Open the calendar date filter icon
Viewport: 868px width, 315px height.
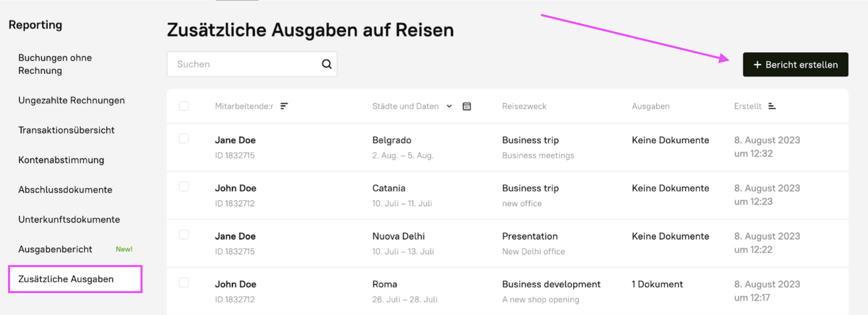467,106
